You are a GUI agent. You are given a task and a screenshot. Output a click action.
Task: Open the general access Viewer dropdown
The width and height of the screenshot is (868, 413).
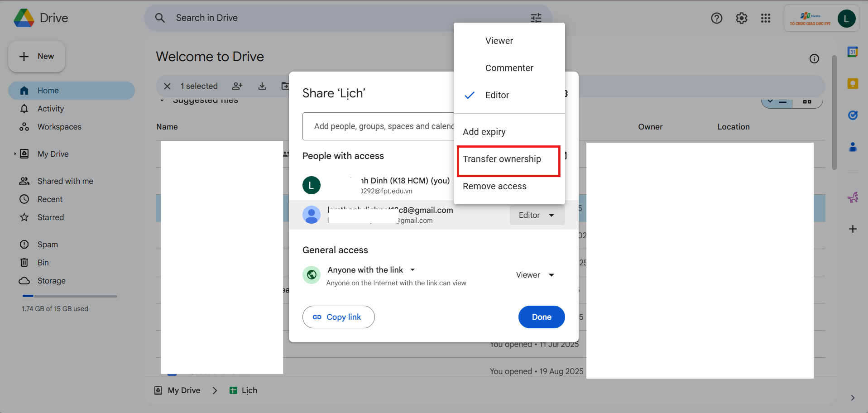point(535,275)
